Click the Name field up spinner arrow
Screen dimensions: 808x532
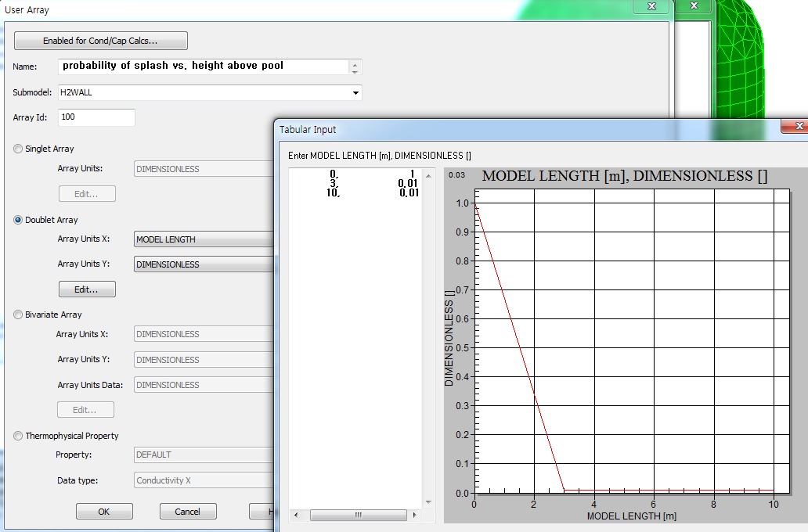[x=355, y=63]
